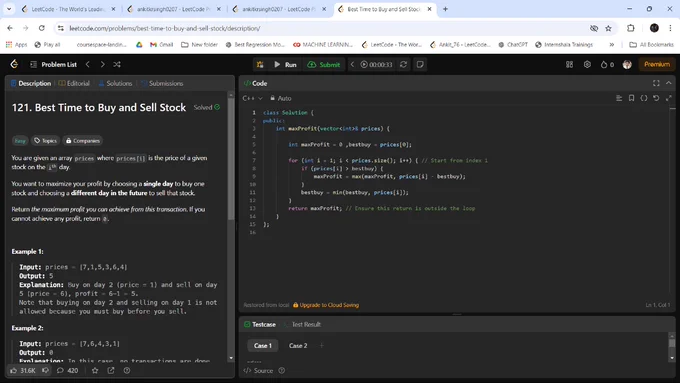Open the layout manager icon
Screen dimensions: 680x383
coord(569,65)
